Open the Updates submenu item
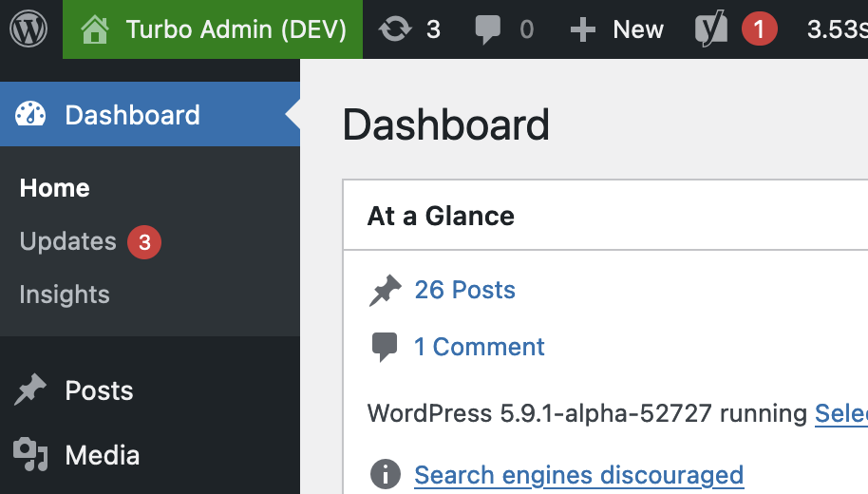Screen dimensions: 868x494 click(68, 241)
